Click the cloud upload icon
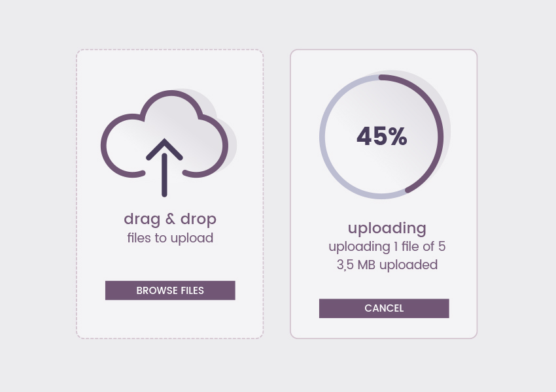Screen dimensions: 556x392 (165, 143)
